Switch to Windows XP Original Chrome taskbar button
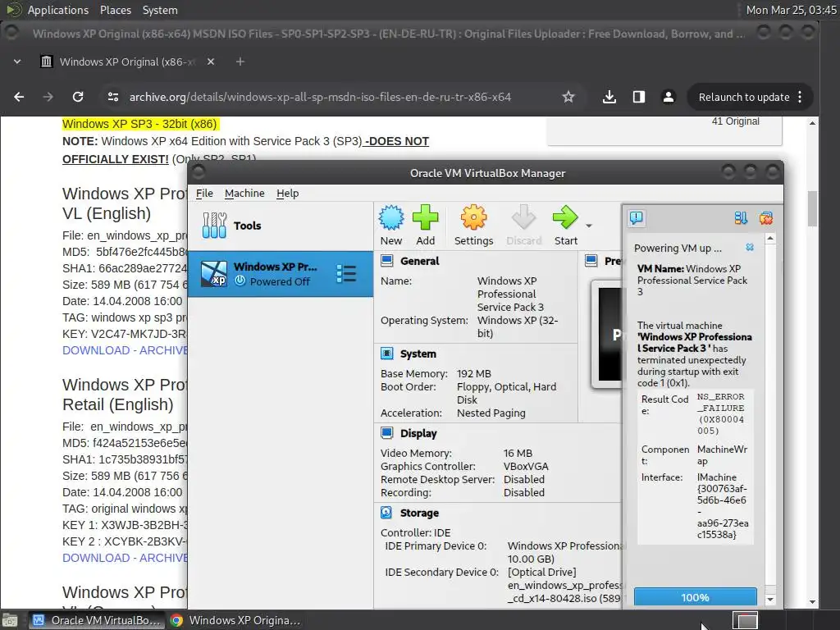Screen dimensions: 840x630 click(x=235, y=620)
